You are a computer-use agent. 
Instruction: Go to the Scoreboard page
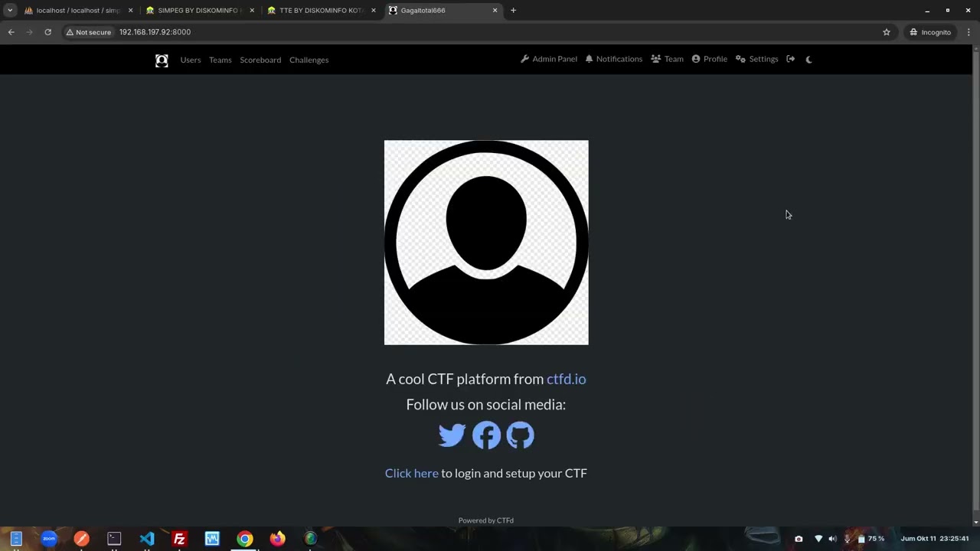260,60
